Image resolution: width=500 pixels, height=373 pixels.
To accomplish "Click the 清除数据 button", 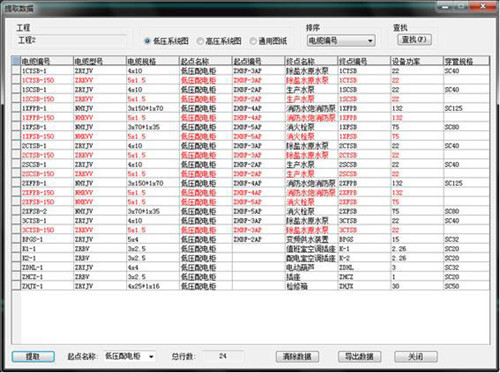I will tap(297, 356).
